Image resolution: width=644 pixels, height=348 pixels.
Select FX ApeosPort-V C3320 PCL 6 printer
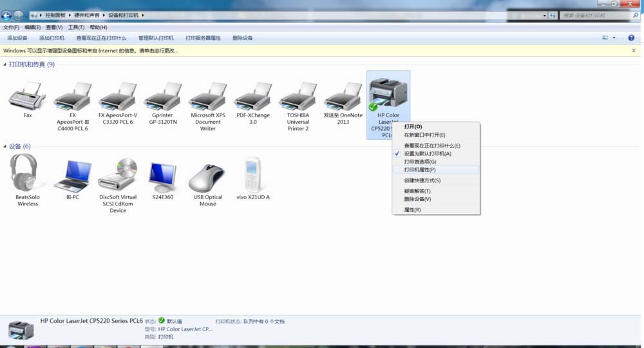[118, 96]
